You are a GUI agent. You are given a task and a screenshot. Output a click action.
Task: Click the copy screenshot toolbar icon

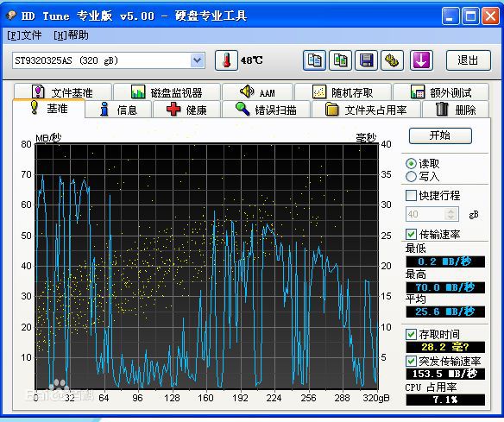[340, 60]
